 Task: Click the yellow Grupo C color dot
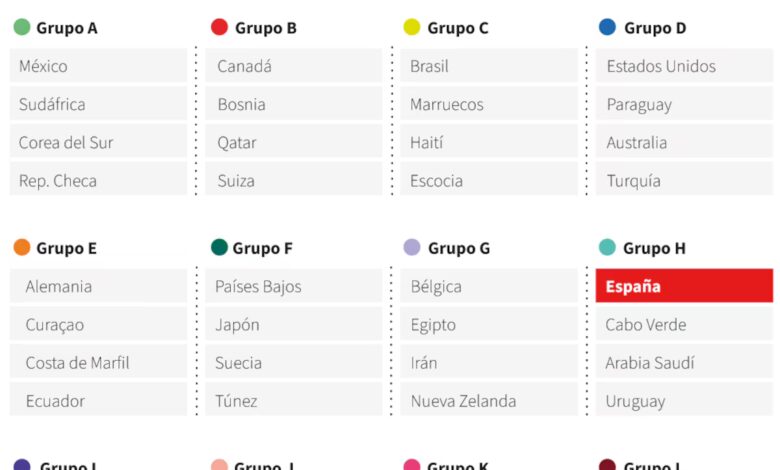point(412,27)
